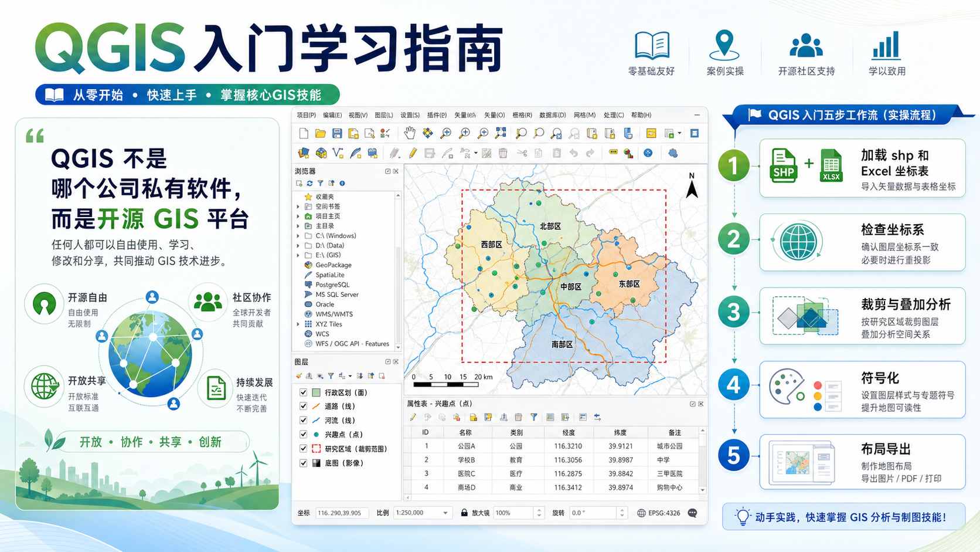Open the 图层(L) menu
Image resolution: width=980 pixels, height=552 pixels.
(x=383, y=115)
